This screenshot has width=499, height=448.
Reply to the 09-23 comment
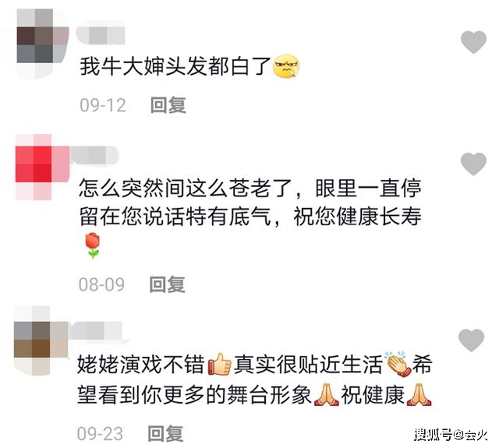(165, 433)
